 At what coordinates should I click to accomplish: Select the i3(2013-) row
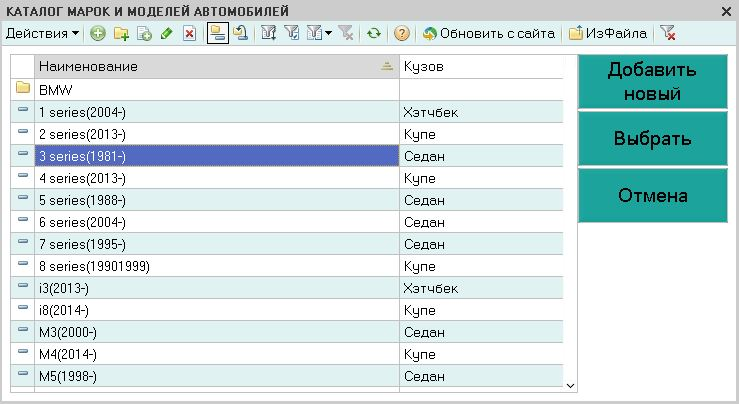point(287,288)
